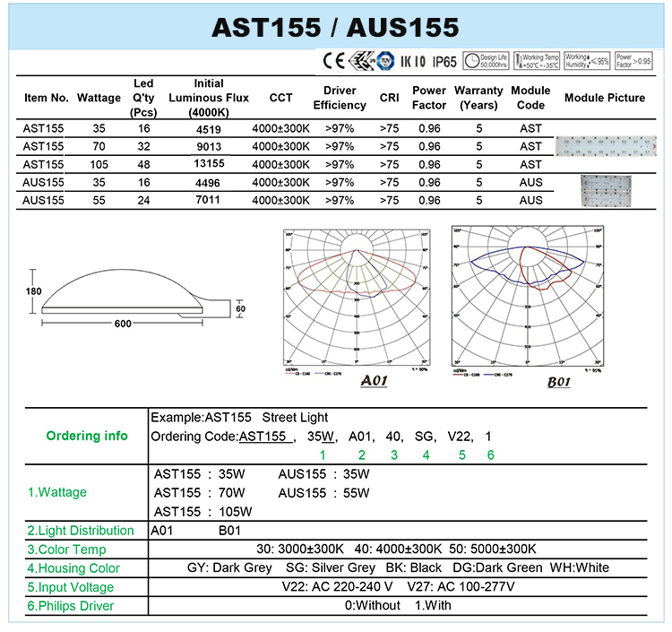This screenshot has width=672, height=632.
Task: Click the Working Temp badge
Action: coord(537,61)
